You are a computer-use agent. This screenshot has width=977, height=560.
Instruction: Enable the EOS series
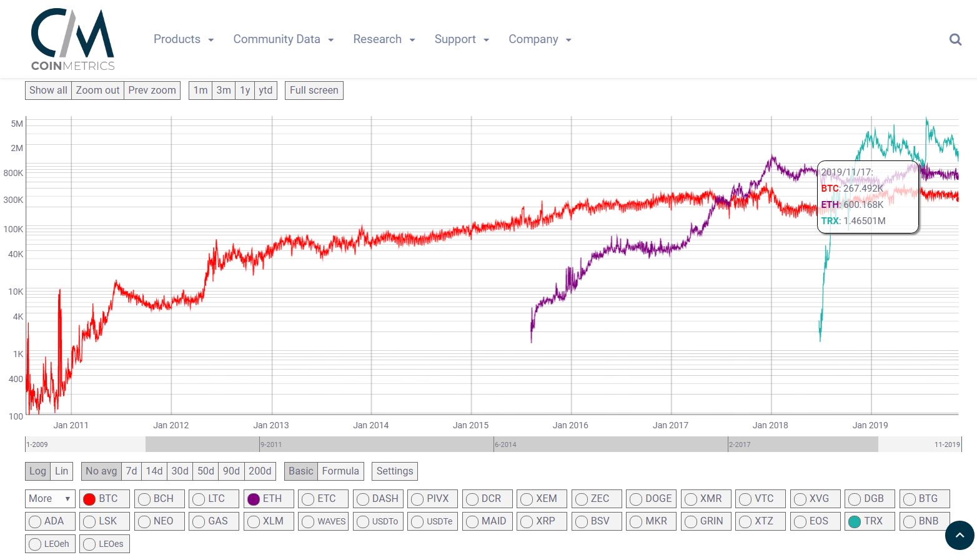[x=815, y=521]
